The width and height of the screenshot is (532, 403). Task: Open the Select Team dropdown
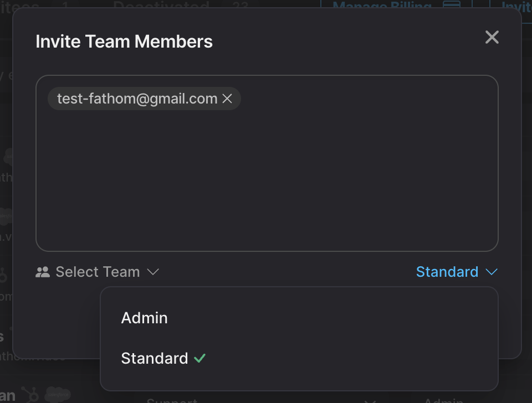pyautogui.click(x=98, y=272)
